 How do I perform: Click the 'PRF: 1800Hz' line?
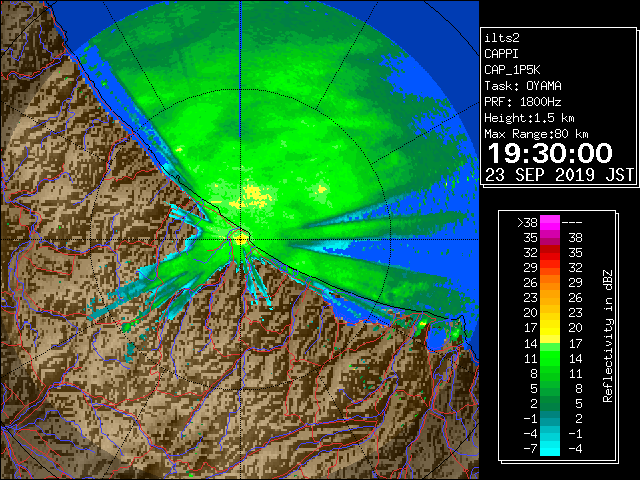tap(523, 102)
